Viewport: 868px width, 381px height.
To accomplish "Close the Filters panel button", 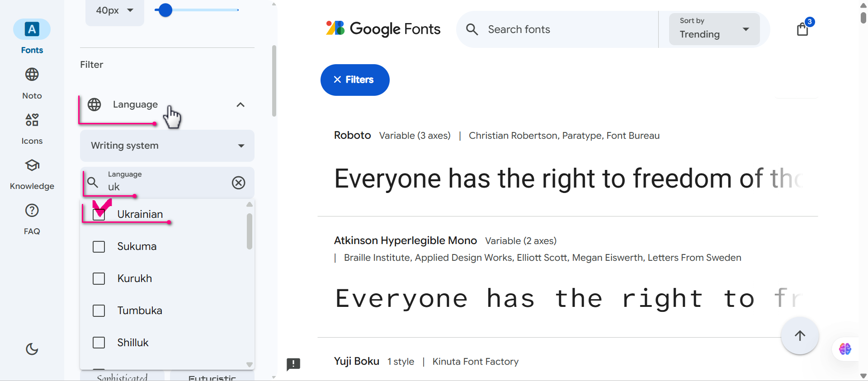I will coord(355,80).
